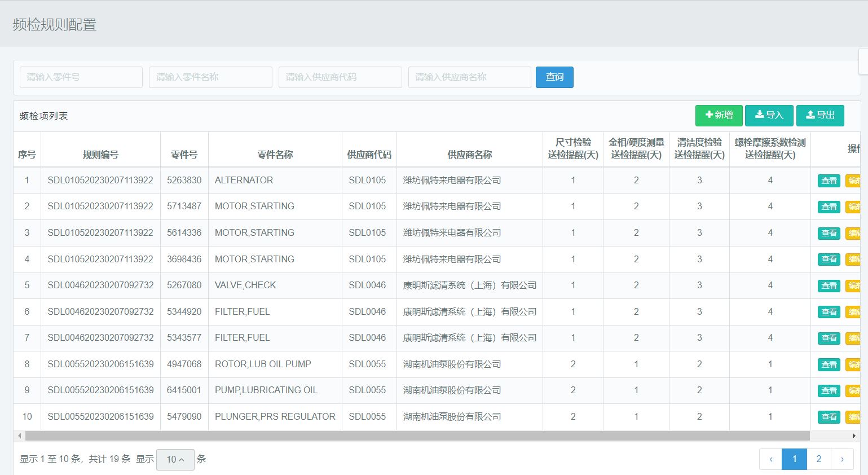Click the 尺寸检验送检提醒(天) column header
Image resolution: width=868 pixels, height=475 pixels.
click(573, 149)
